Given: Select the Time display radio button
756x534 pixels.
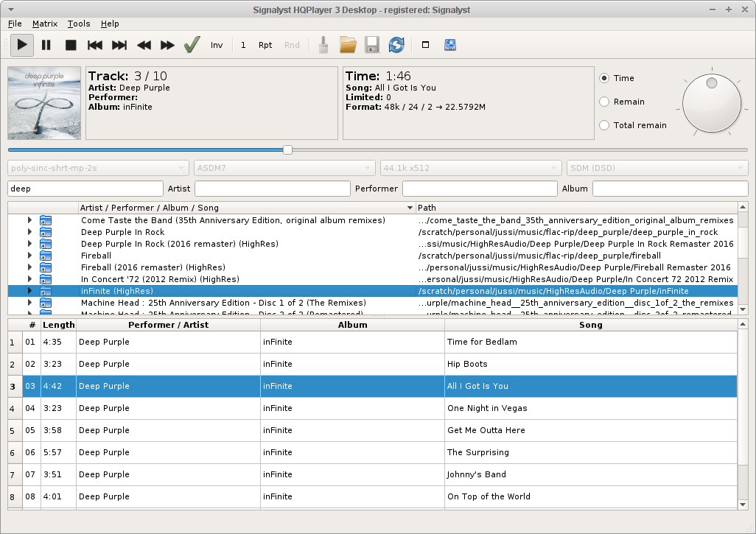Looking at the screenshot, I should pos(604,78).
